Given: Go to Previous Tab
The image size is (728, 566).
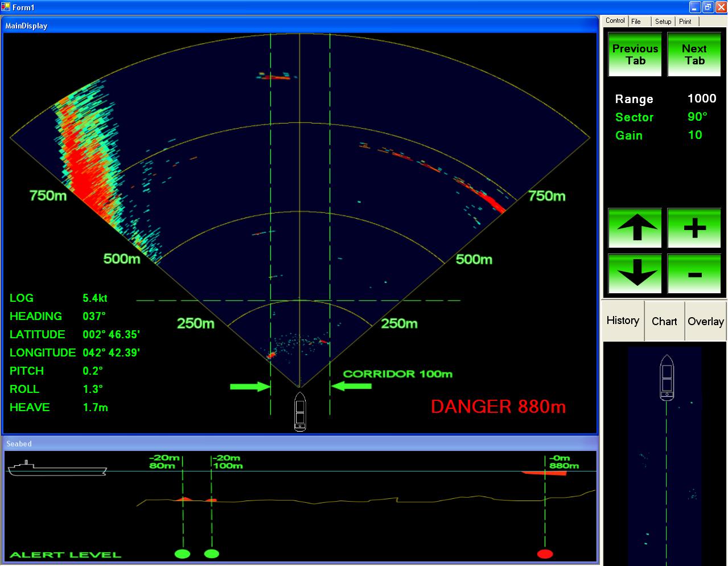Looking at the screenshot, I should (x=635, y=55).
